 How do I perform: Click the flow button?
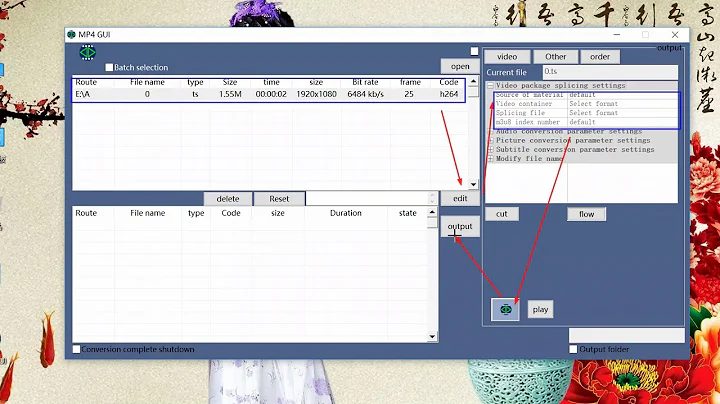(x=586, y=214)
